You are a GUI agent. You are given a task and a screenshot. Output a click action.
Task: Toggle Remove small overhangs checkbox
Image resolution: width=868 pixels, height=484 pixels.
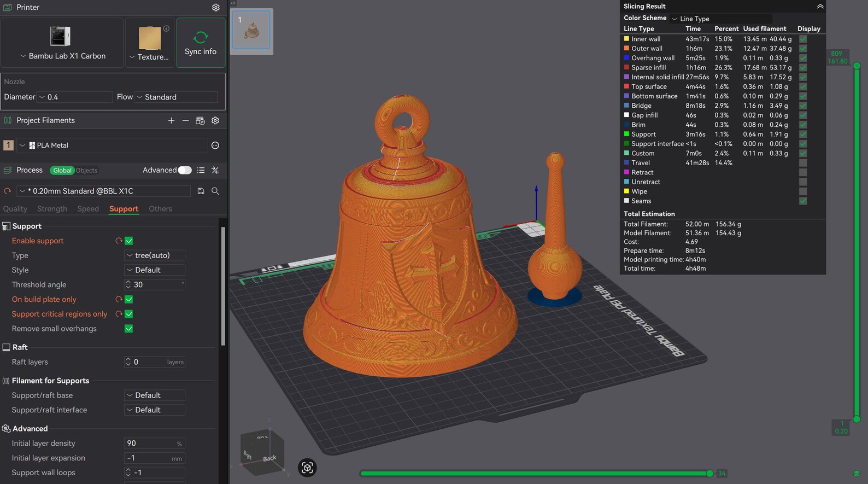point(129,329)
